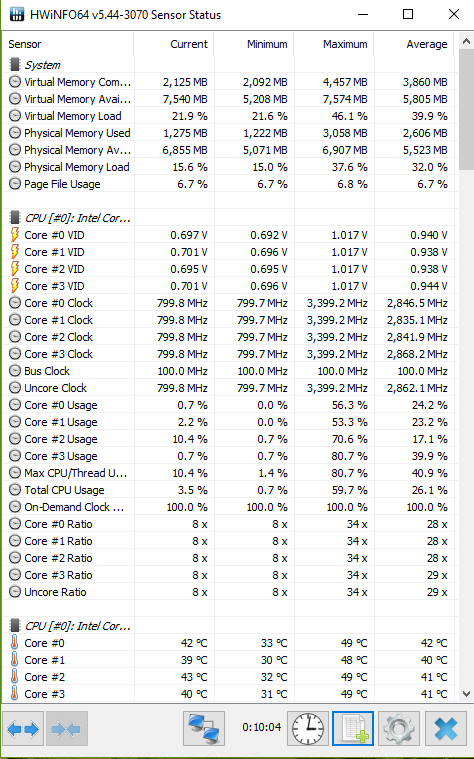Start logging with the sheet-plus icon
This screenshot has height=759, width=474.
click(353, 728)
